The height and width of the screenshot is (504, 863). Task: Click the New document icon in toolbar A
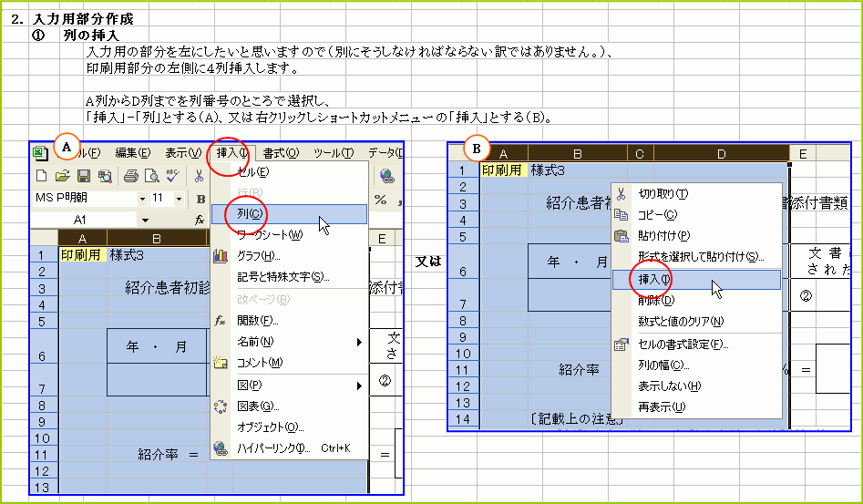(41, 176)
